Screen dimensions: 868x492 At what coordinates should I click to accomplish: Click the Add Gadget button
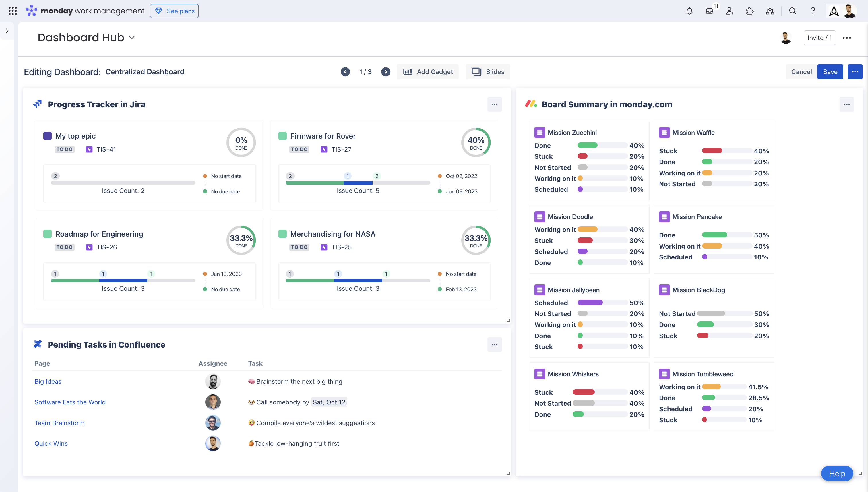click(428, 72)
